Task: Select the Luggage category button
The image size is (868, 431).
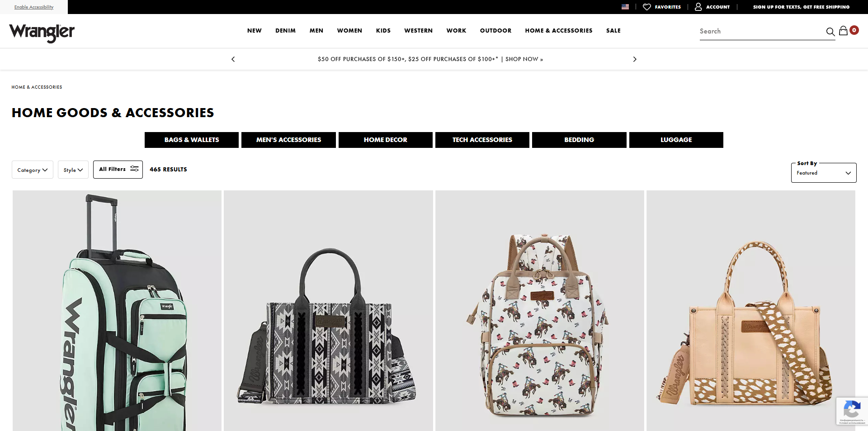Action: pyautogui.click(x=676, y=140)
